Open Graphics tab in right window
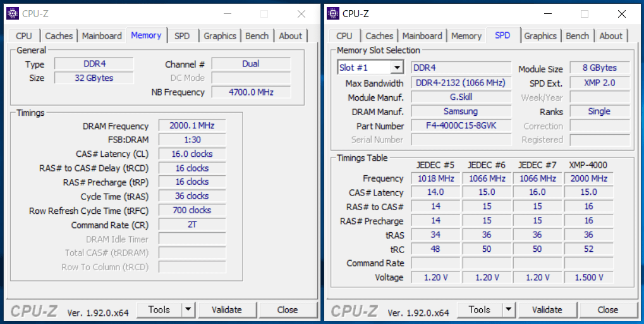Image resolution: width=644 pixels, height=324 pixels. pos(540,36)
